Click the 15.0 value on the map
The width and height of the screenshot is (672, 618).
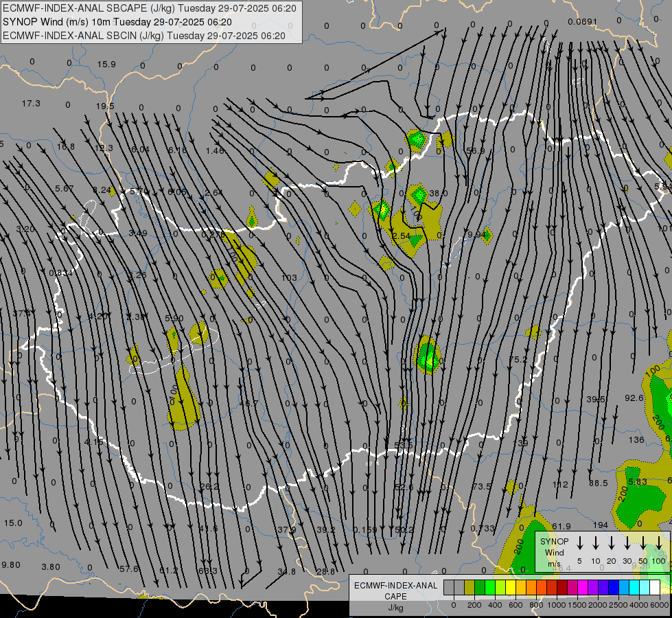13,523
